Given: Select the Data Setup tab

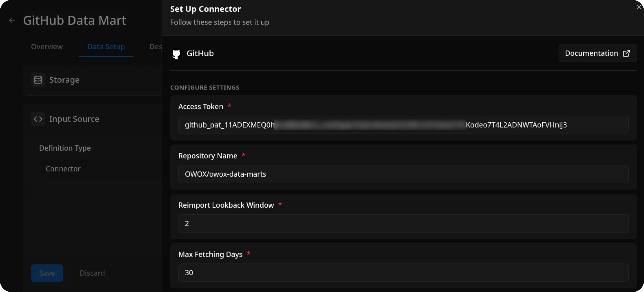Looking at the screenshot, I should 106,47.
